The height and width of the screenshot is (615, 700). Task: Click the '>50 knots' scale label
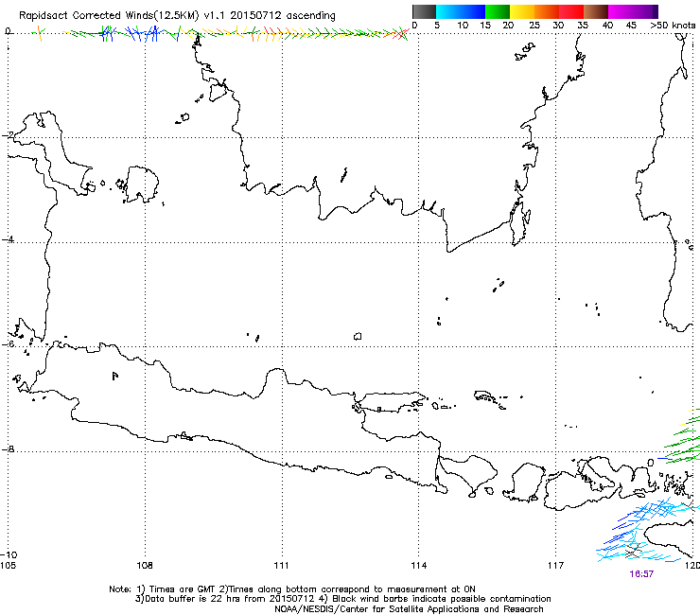point(673,26)
